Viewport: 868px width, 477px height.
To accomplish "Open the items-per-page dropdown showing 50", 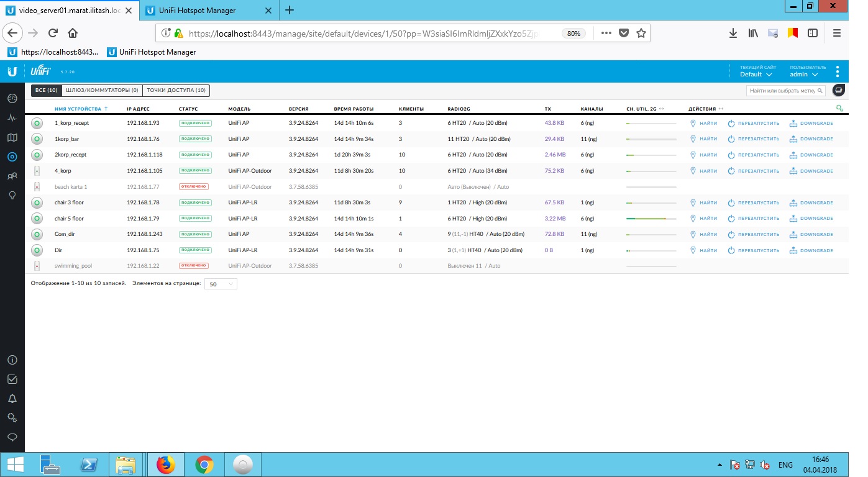I will pyautogui.click(x=221, y=284).
